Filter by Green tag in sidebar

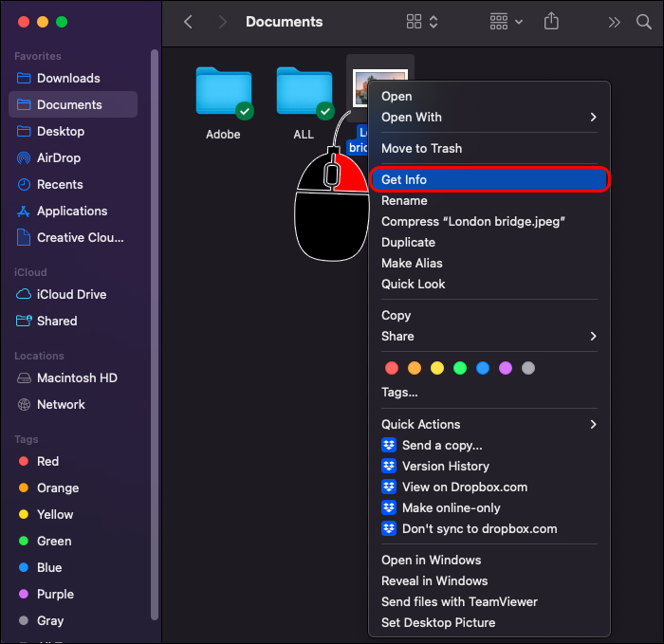[x=73, y=542]
